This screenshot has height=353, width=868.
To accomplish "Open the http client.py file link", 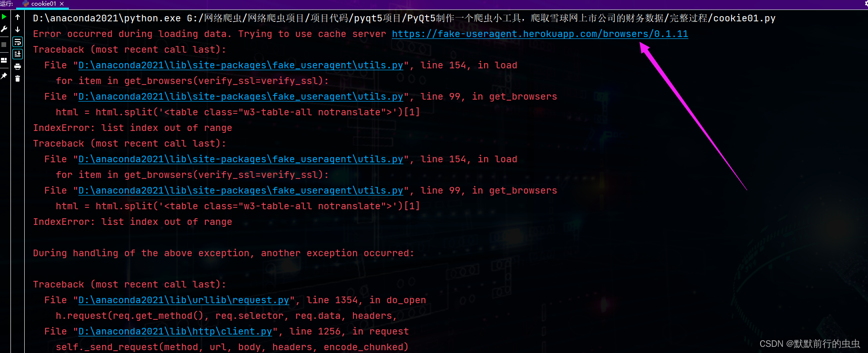I will click(x=175, y=331).
